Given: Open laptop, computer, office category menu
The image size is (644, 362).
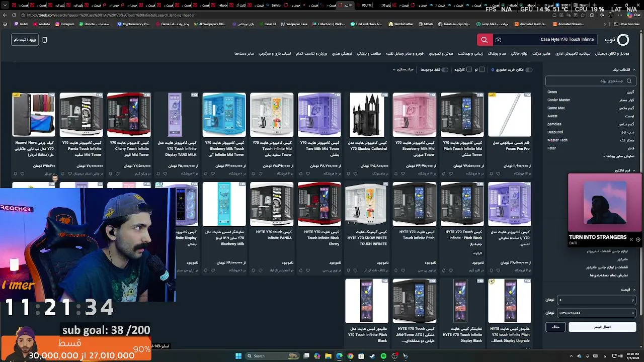Looking at the screenshot, I should 573,54.
